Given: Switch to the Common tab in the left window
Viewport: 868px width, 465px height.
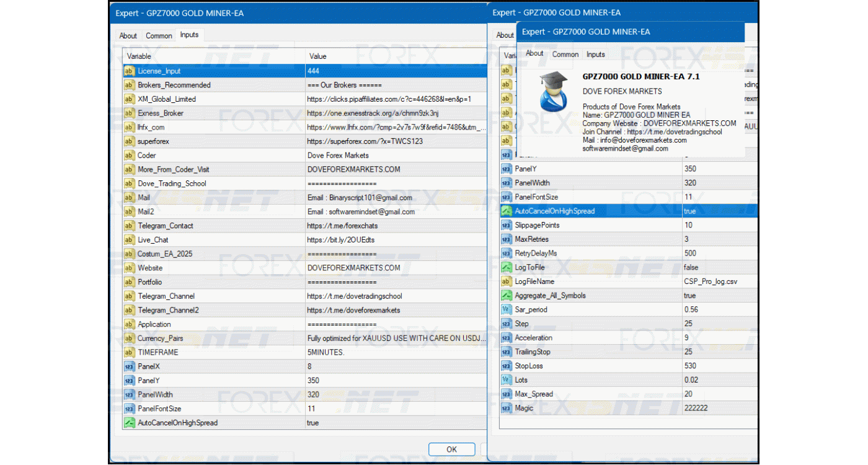Looking at the screenshot, I should point(159,36).
